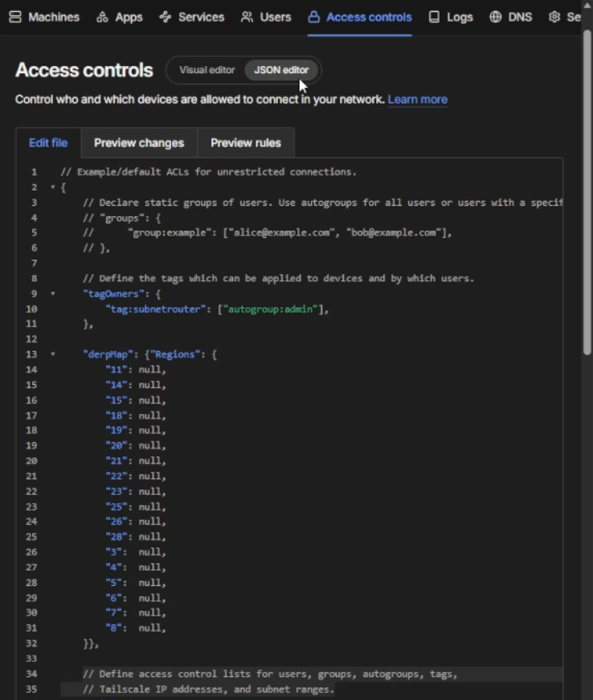Select the Edit file tab
This screenshot has height=700, width=593.
click(x=48, y=142)
